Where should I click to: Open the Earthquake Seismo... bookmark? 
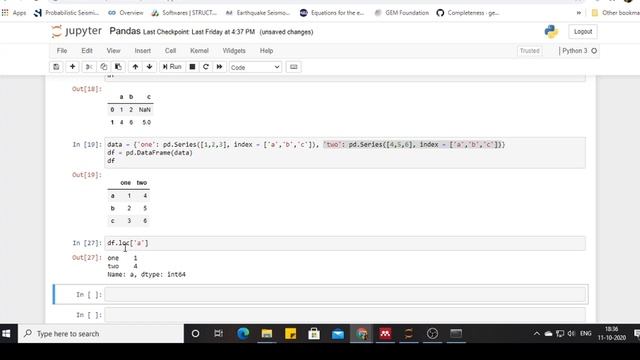tap(258, 13)
